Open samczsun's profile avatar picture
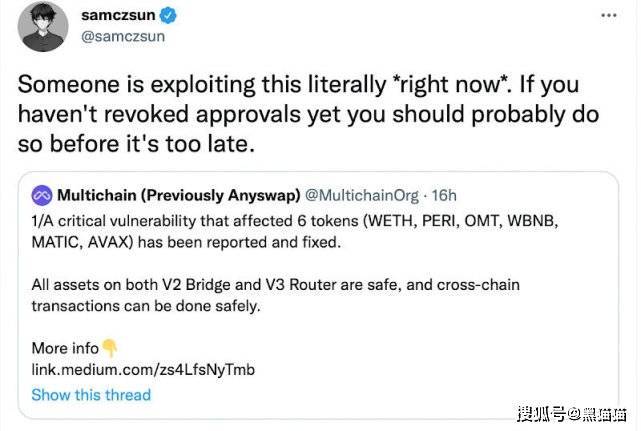Viewport: 641px width, 431px height. [46, 27]
